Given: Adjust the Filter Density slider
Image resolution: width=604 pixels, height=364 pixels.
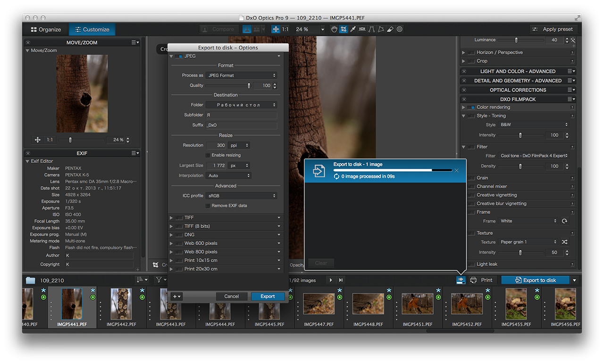Looking at the screenshot, I should 520,166.
